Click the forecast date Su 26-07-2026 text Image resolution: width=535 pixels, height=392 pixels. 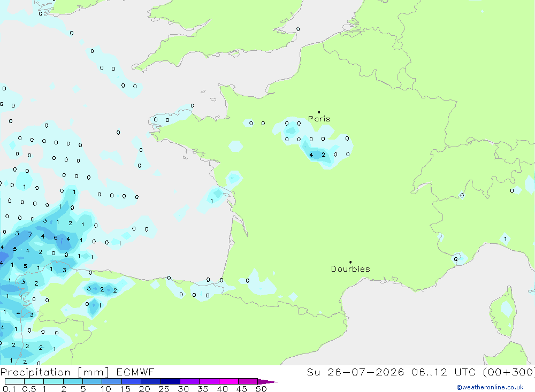(356, 372)
